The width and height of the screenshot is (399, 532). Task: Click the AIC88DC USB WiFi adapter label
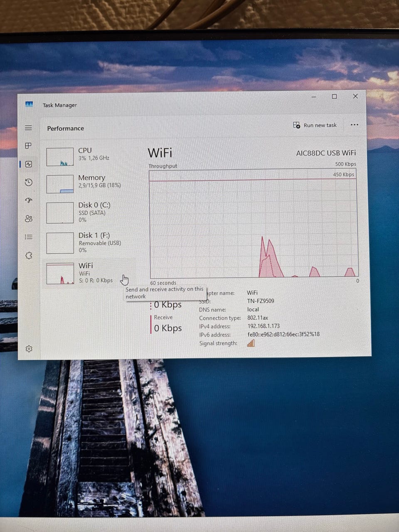[x=326, y=153]
